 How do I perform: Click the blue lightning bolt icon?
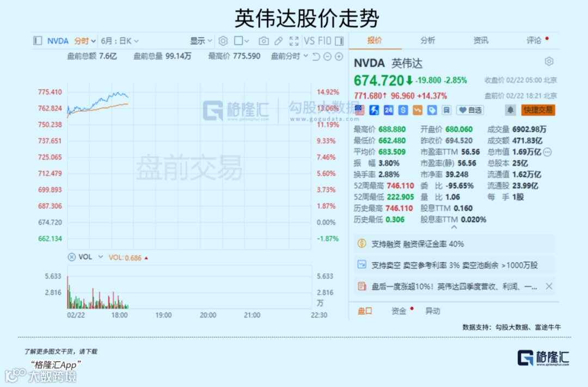(x=374, y=110)
